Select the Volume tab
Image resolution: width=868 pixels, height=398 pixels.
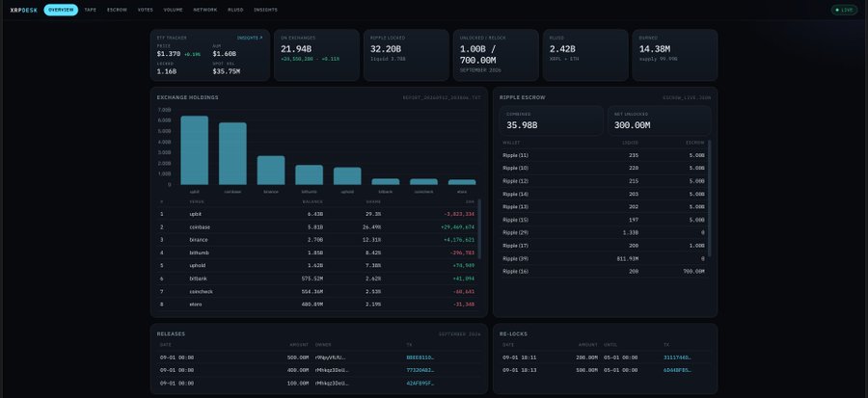pyautogui.click(x=174, y=10)
